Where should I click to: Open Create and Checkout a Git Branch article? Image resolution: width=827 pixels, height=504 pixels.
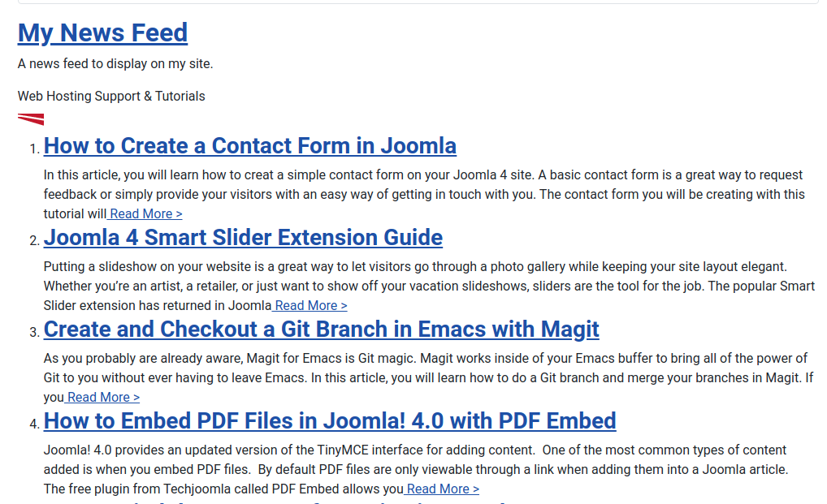[321, 330]
